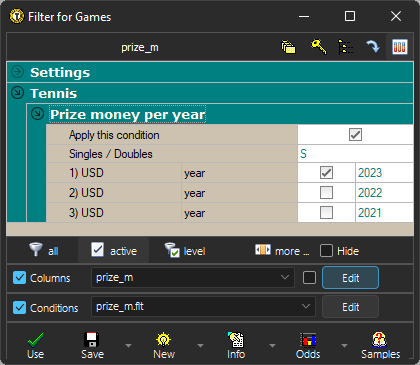
Task: Select the '2) USD' row label
Action: pos(86,193)
